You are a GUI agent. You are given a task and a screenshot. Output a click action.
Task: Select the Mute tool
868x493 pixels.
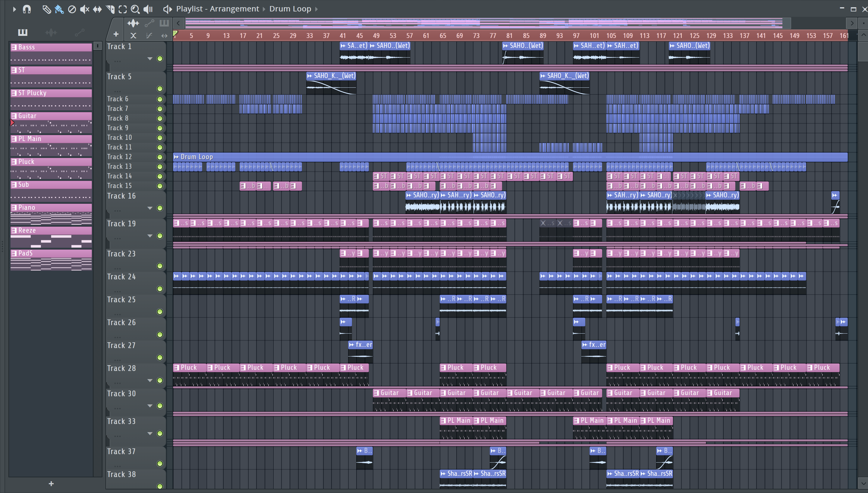pos(85,9)
